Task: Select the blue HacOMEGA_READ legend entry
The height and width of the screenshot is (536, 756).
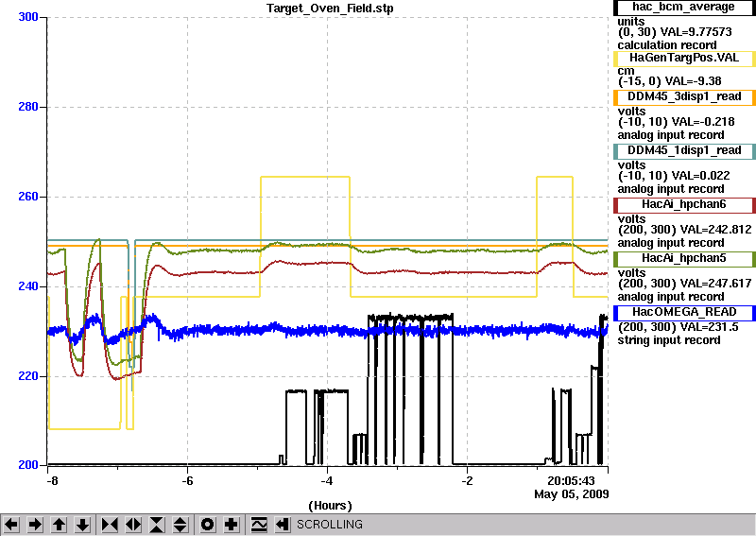Action: point(684,313)
